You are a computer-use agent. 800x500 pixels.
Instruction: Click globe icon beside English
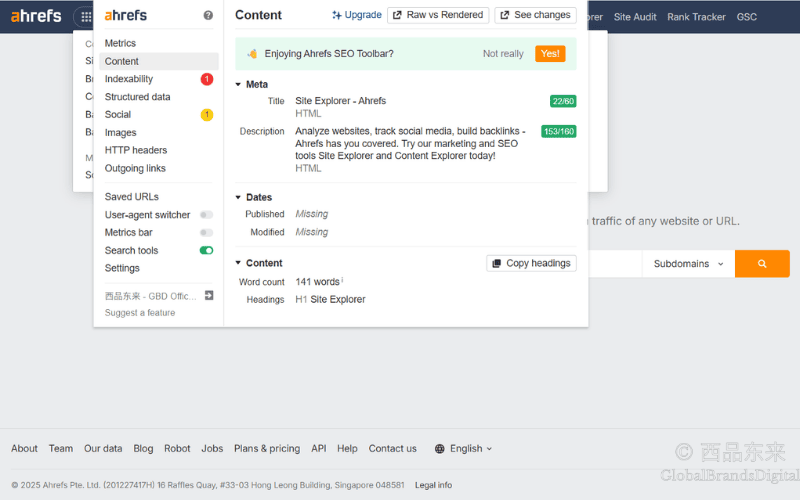(439, 448)
